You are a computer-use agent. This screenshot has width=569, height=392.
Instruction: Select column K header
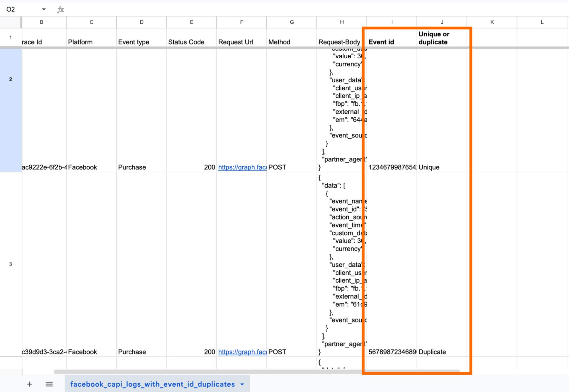click(492, 22)
